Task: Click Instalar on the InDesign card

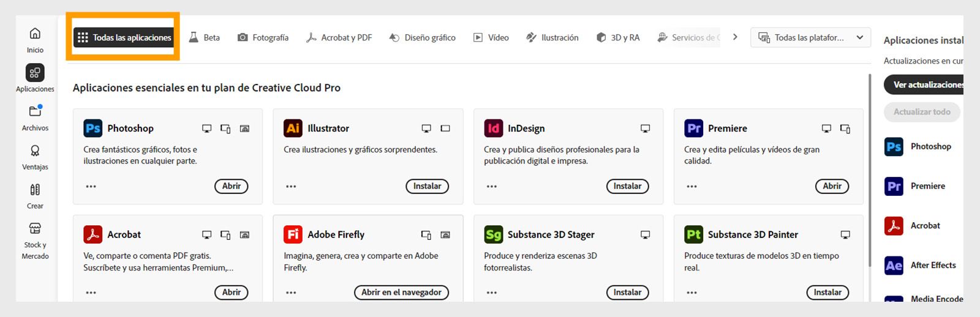Action: click(627, 186)
